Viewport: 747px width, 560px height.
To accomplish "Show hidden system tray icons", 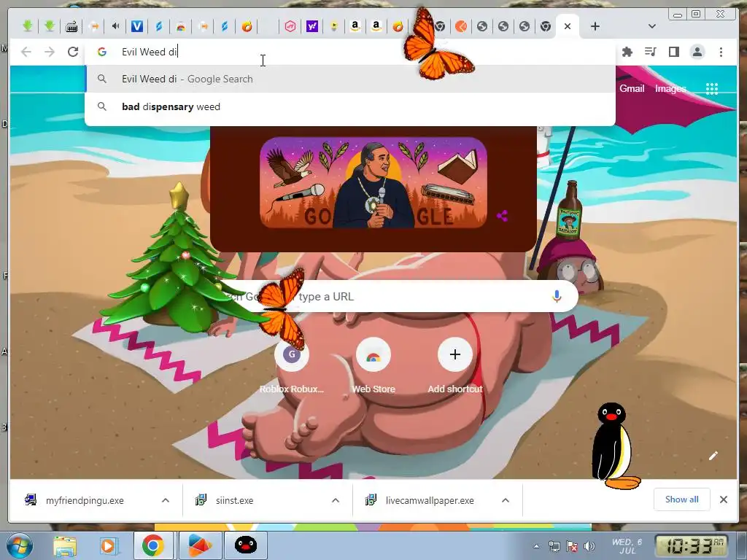I will [x=536, y=546].
